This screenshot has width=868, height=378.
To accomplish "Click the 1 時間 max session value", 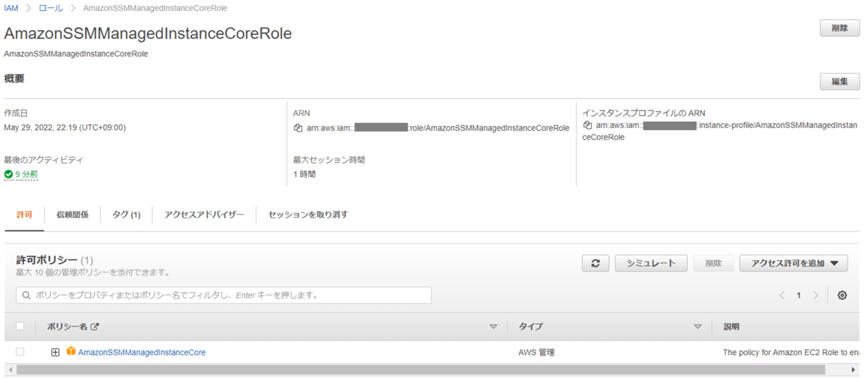I will [305, 174].
